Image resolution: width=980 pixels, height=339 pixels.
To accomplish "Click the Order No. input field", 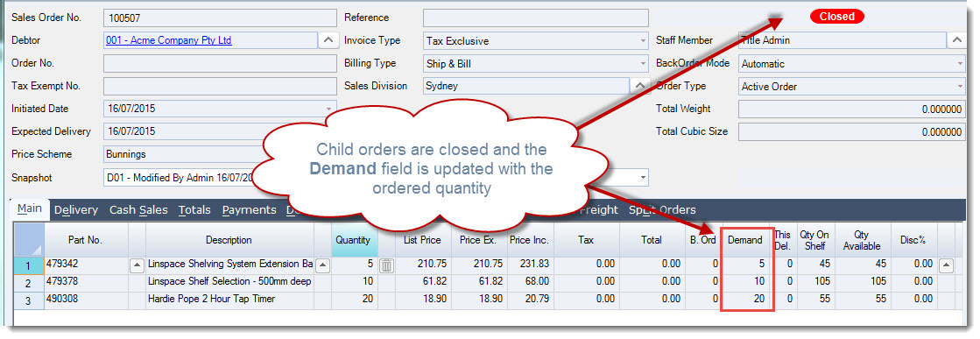I will click(220, 64).
